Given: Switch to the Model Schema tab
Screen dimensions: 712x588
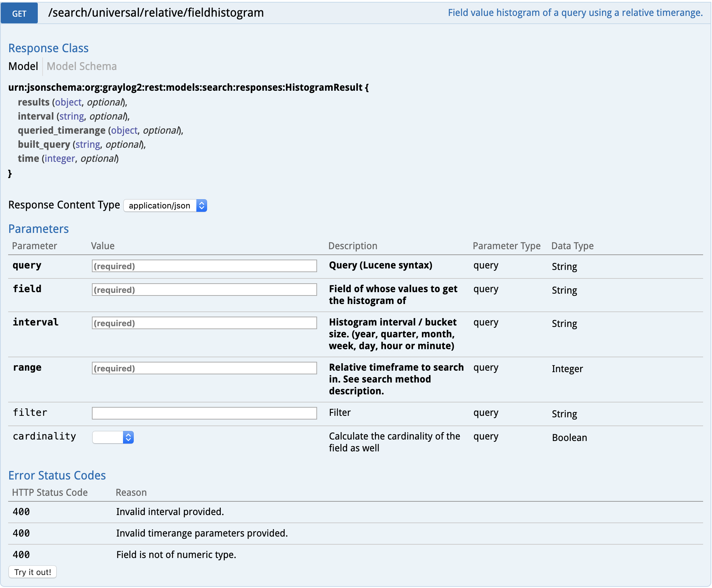Looking at the screenshot, I should (81, 66).
